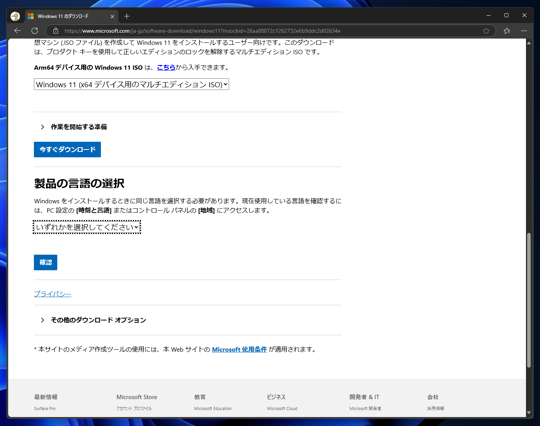View site info via the lock icon
This screenshot has height=426, width=540.
[x=55, y=31]
